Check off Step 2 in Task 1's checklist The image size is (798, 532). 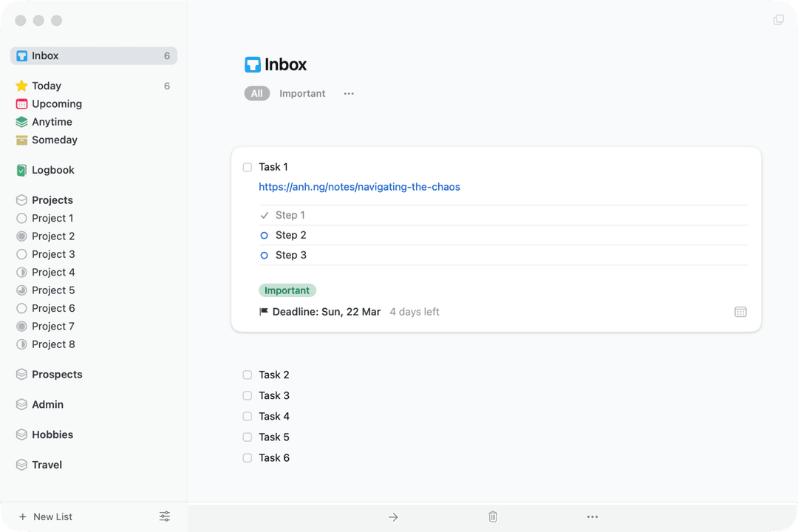[264, 234]
